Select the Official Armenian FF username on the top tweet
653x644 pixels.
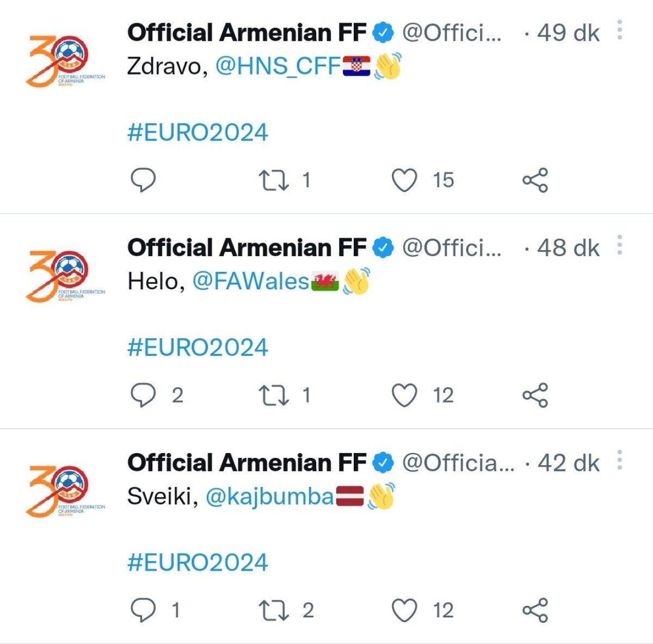click(x=245, y=32)
